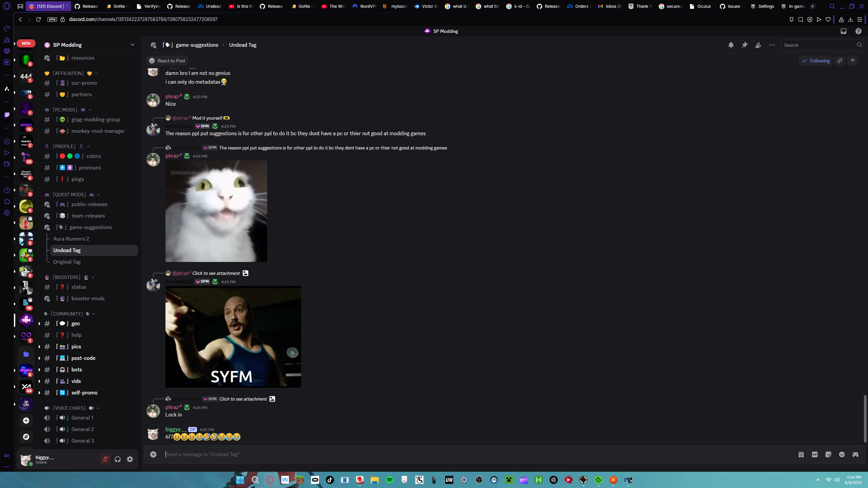Open Spotify from the taskbar
868x488 pixels.
(x=389, y=480)
